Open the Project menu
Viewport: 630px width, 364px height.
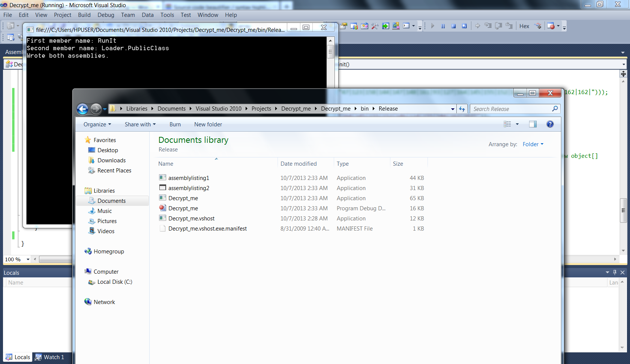(x=63, y=15)
